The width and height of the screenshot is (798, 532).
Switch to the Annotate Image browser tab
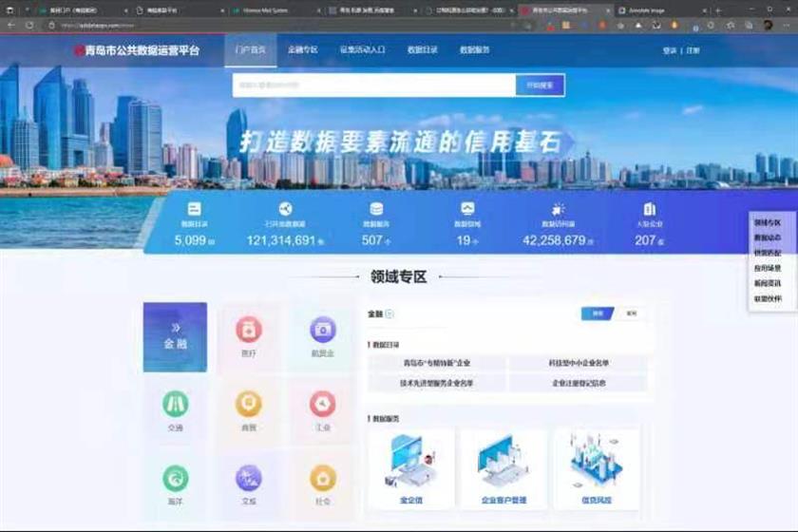(x=662, y=10)
